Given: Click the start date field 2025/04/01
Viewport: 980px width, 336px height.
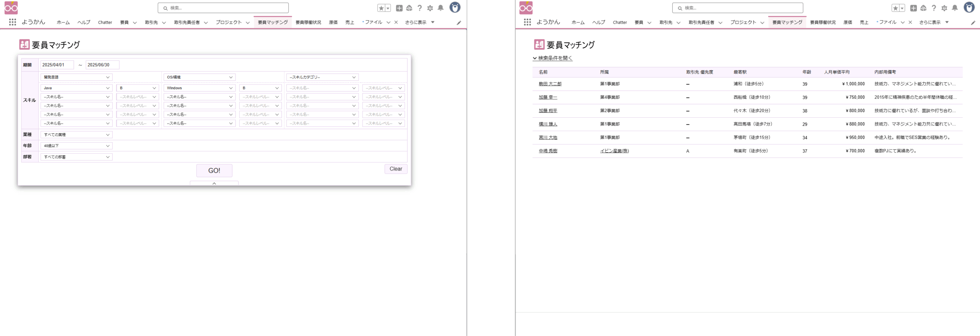Looking at the screenshot, I should (x=57, y=65).
